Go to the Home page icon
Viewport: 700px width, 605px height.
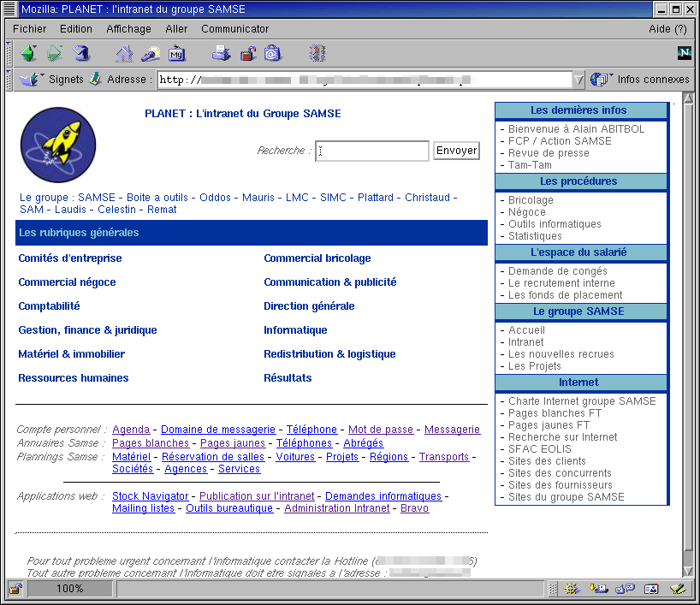click(125, 54)
